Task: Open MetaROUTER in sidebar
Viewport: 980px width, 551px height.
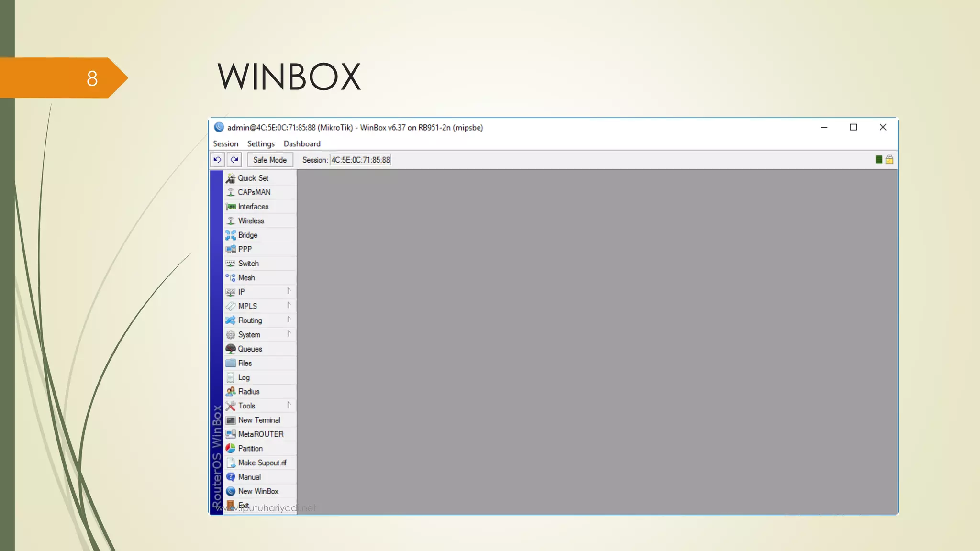Action: coord(260,434)
